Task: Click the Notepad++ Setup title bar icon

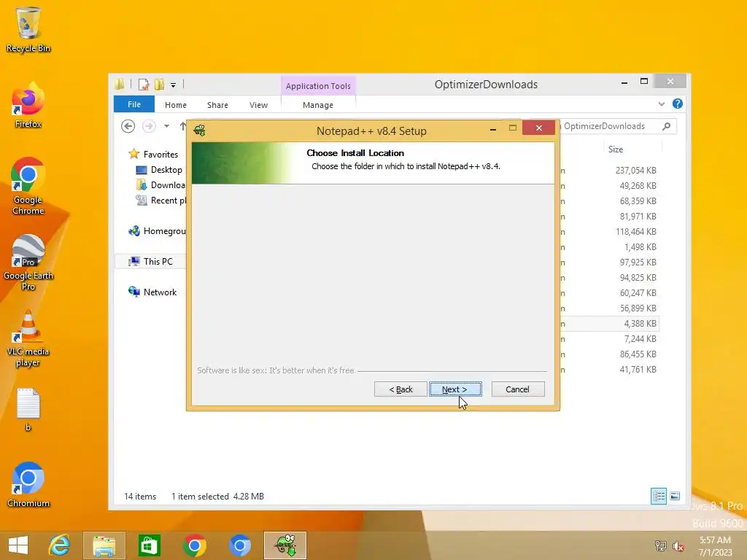Action: pos(200,131)
